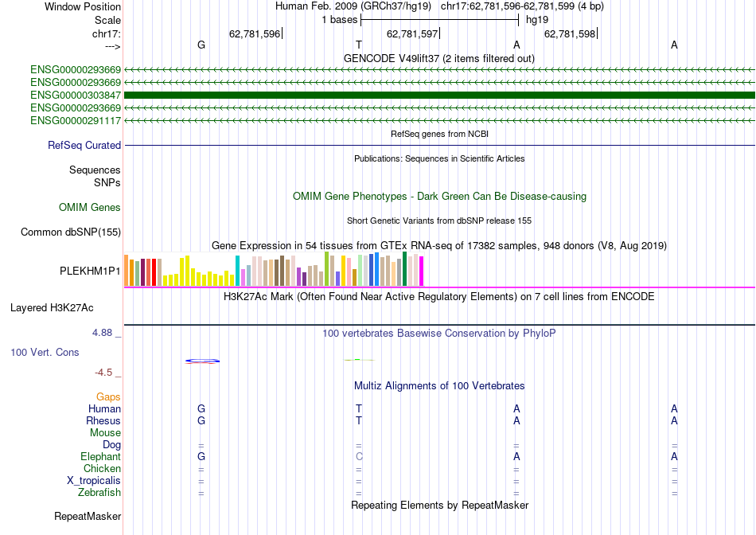756x535 pixels.
Task: Click position marker 62,781,597
Action: click(412, 33)
